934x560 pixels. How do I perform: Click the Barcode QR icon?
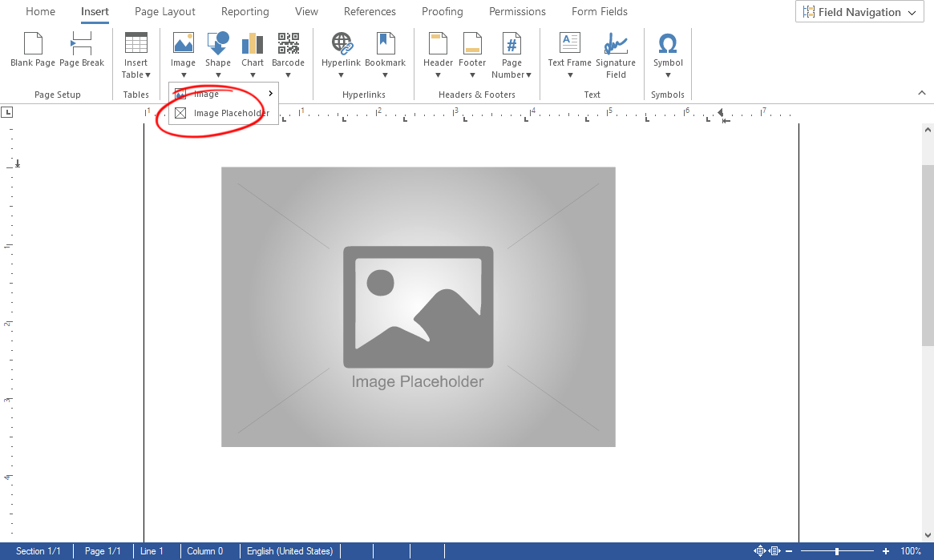(x=289, y=43)
